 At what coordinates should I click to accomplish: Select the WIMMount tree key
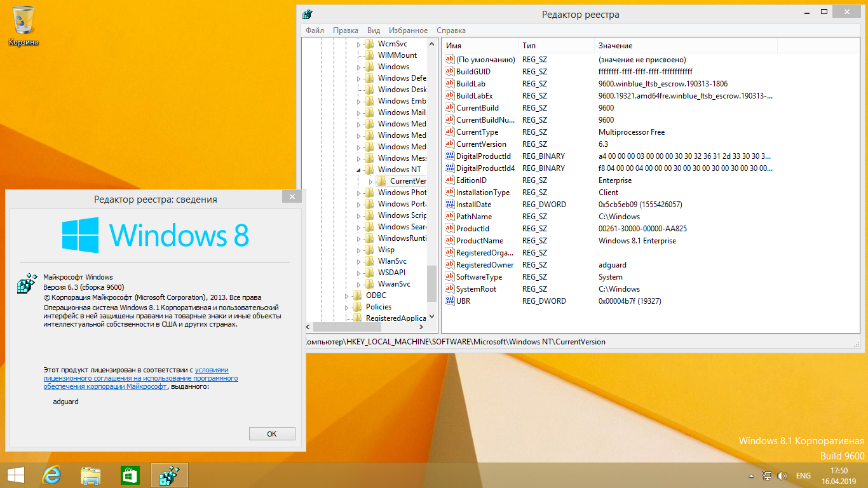point(397,55)
